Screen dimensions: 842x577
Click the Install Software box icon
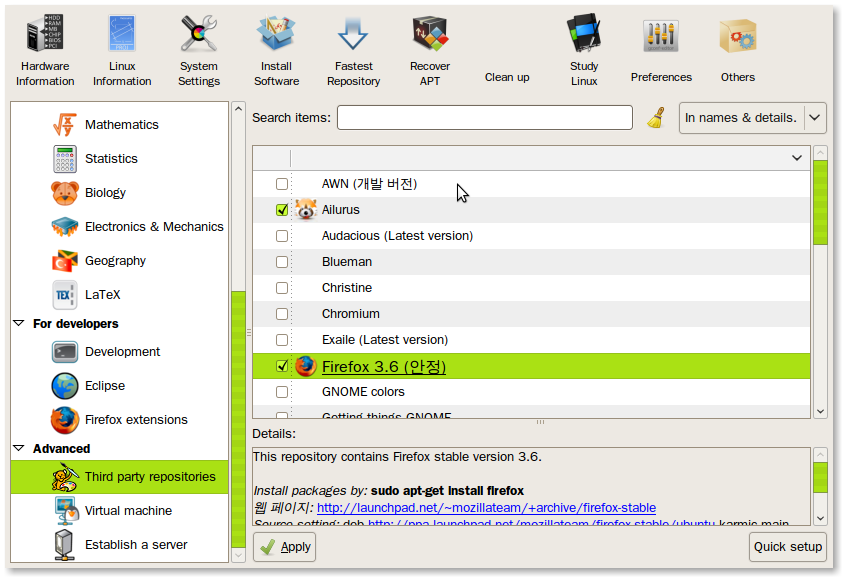(x=276, y=33)
